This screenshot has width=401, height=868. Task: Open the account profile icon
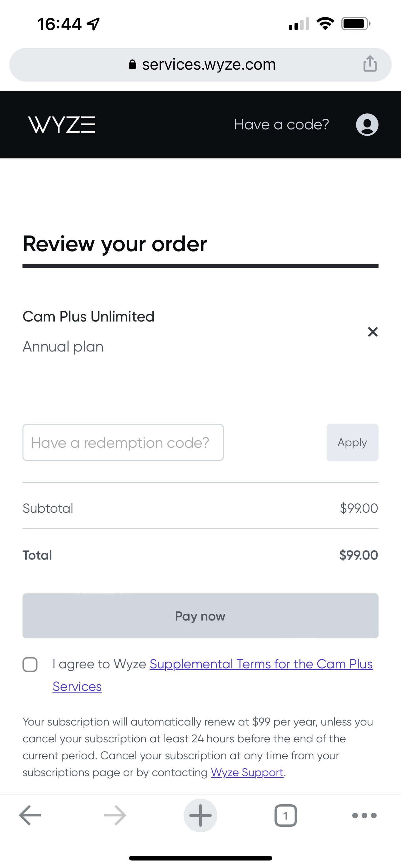(367, 125)
